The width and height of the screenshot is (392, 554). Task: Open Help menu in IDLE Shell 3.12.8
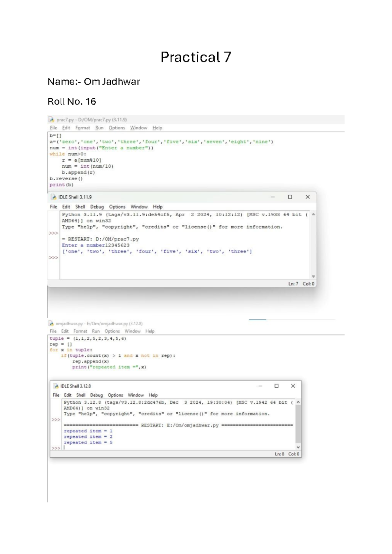(153, 395)
